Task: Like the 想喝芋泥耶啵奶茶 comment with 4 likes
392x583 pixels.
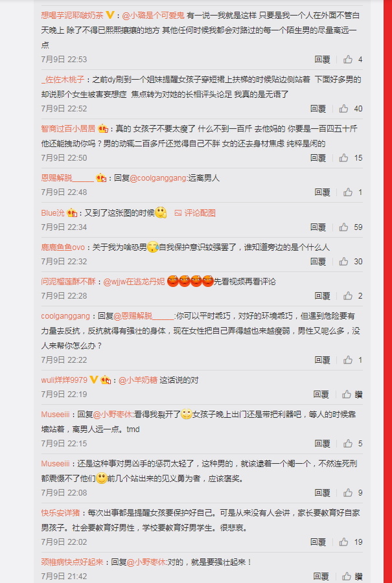Action: pos(348,59)
